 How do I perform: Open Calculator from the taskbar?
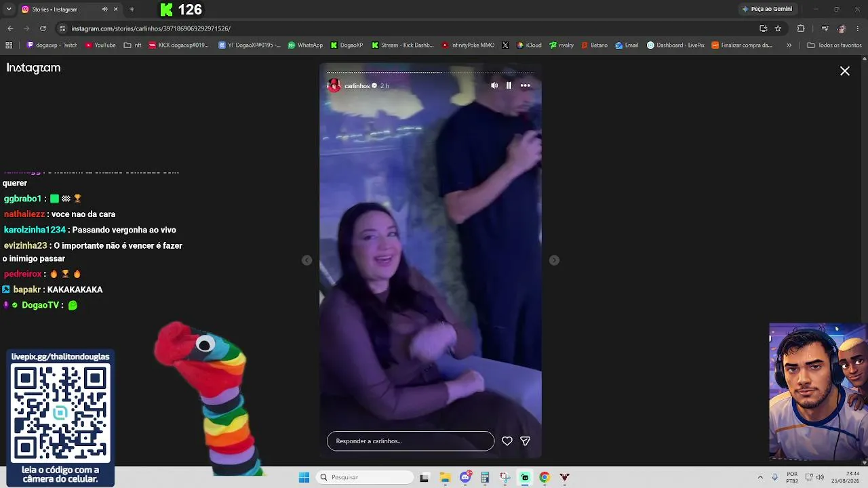coord(485,477)
